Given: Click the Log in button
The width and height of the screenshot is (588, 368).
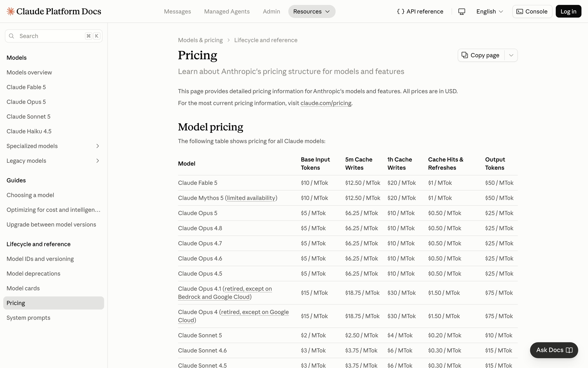Looking at the screenshot, I should click(568, 11).
